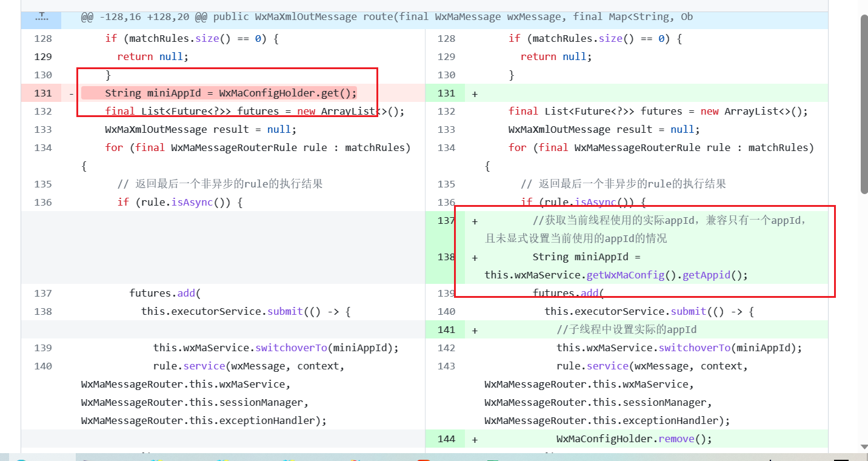
Task: Click switchoverTo on right side line 142
Action: 694,348
